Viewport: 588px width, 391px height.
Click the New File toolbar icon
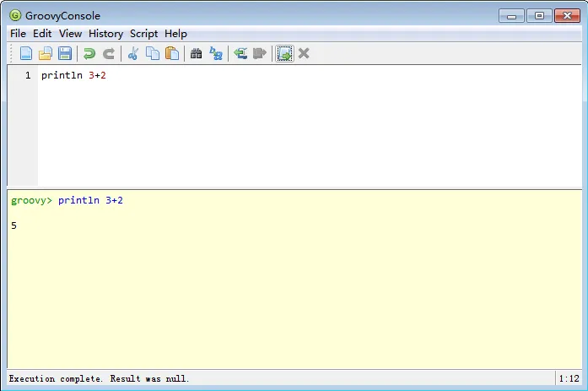[x=26, y=54]
